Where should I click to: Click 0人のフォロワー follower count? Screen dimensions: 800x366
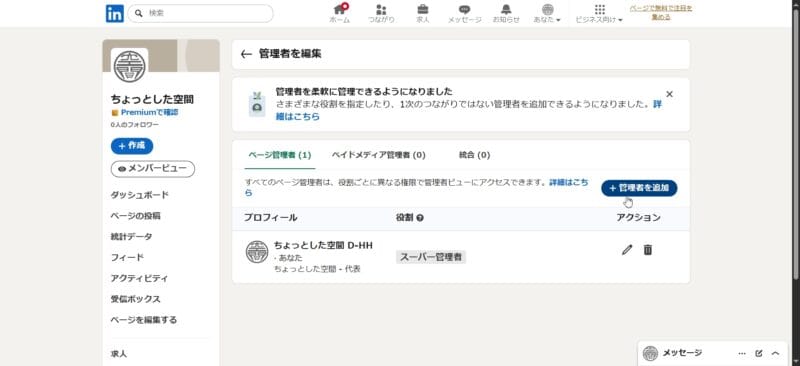point(135,125)
